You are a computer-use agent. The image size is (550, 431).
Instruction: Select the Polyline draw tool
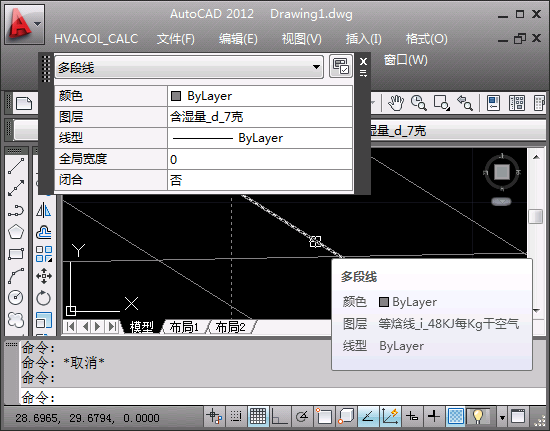pyautogui.click(x=16, y=210)
